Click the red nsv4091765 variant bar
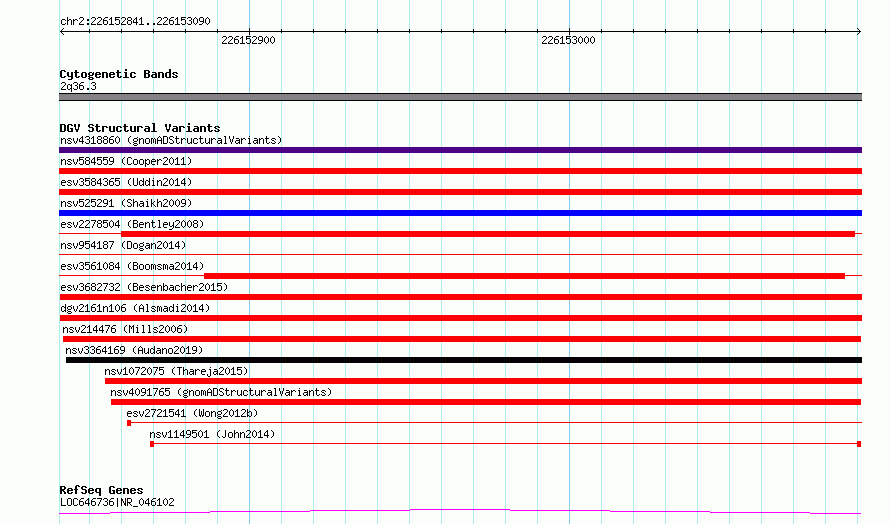 coord(486,402)
